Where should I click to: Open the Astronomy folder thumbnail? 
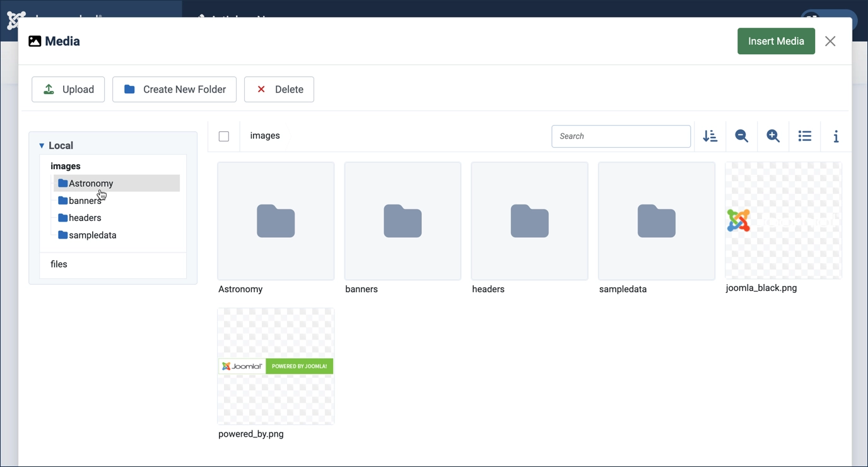276,221
